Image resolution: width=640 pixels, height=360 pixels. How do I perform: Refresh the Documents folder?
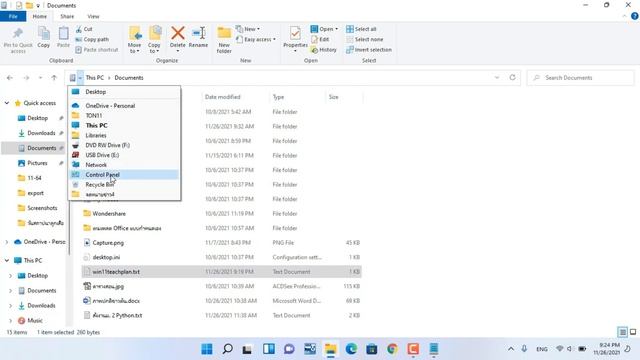(512, 78)
